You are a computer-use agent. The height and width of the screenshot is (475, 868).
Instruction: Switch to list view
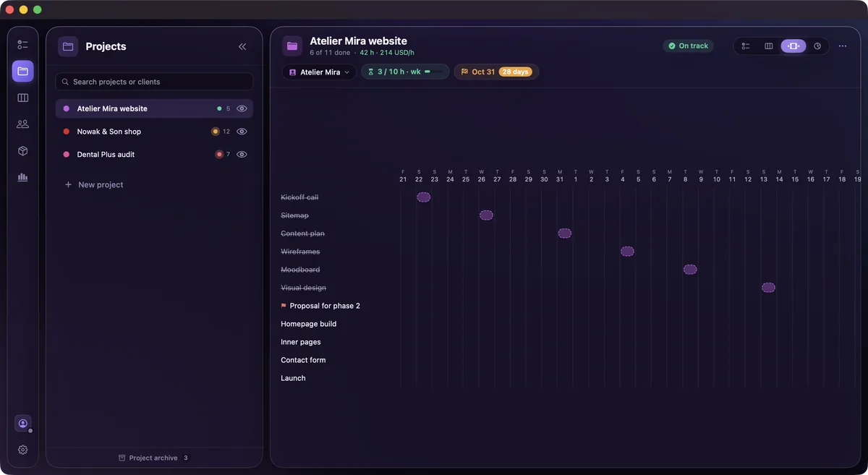pyautogui.click(x=746, y=46)
